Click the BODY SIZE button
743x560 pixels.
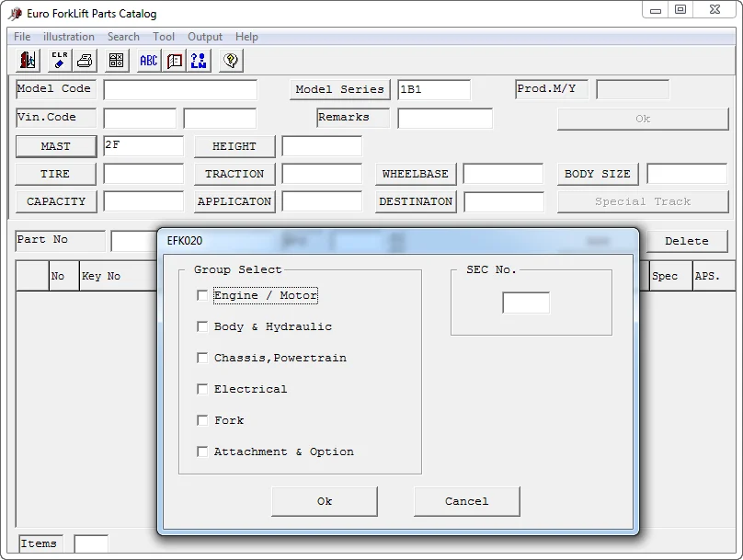(598, 174)
